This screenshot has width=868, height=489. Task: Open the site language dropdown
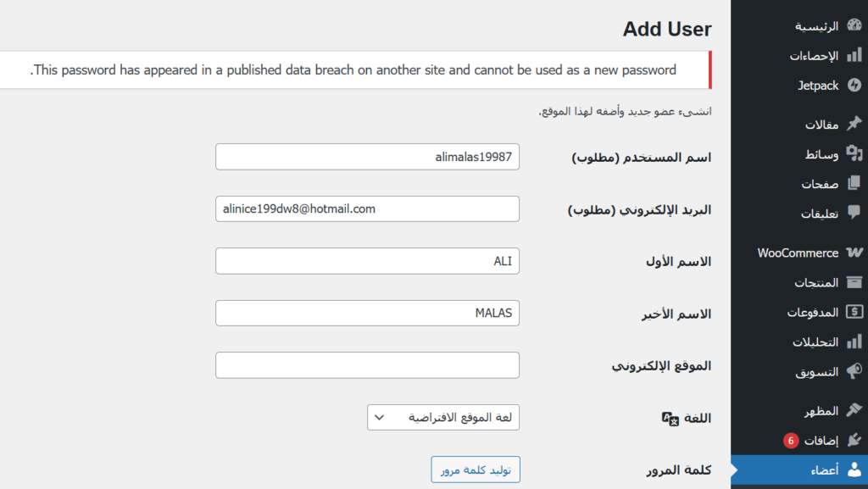coord(443,418)
